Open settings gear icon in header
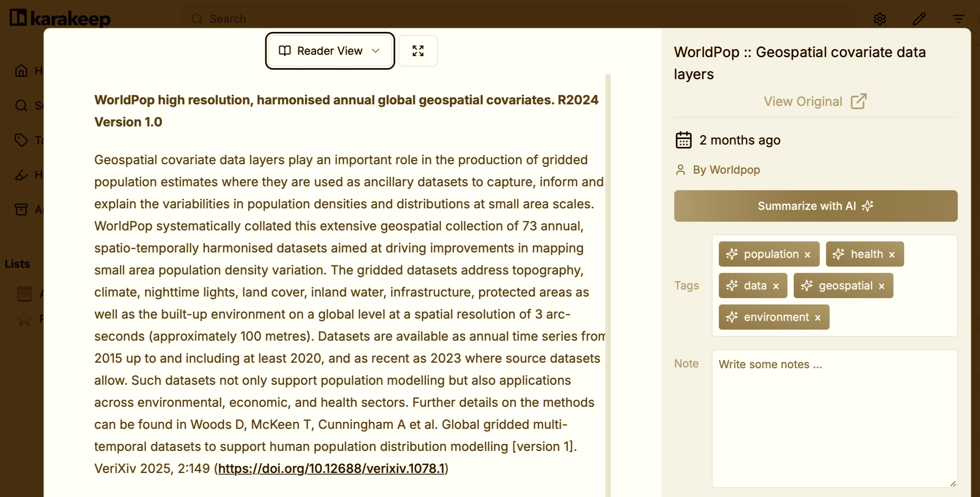Screen dimensions: 980x497 [x=879, y=19]
